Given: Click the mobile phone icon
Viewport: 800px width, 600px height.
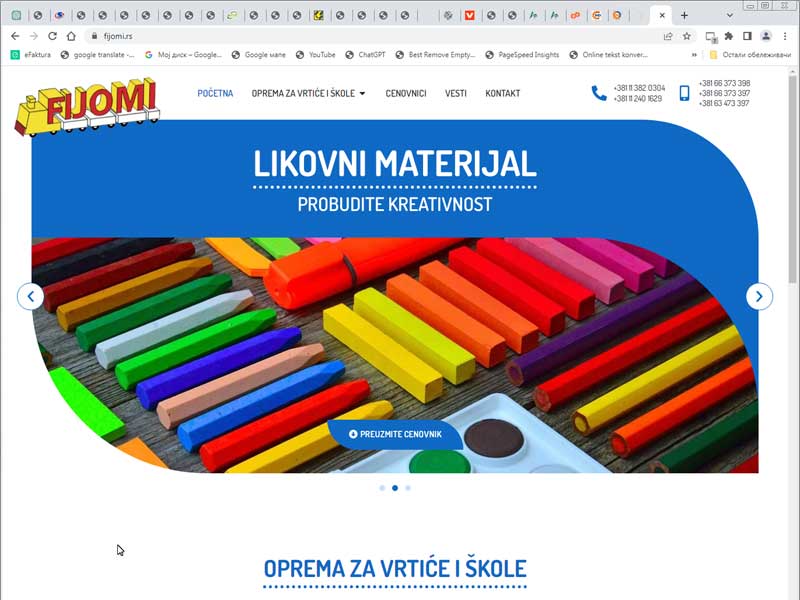Looking at the screenshot, I should click(684, 93).
